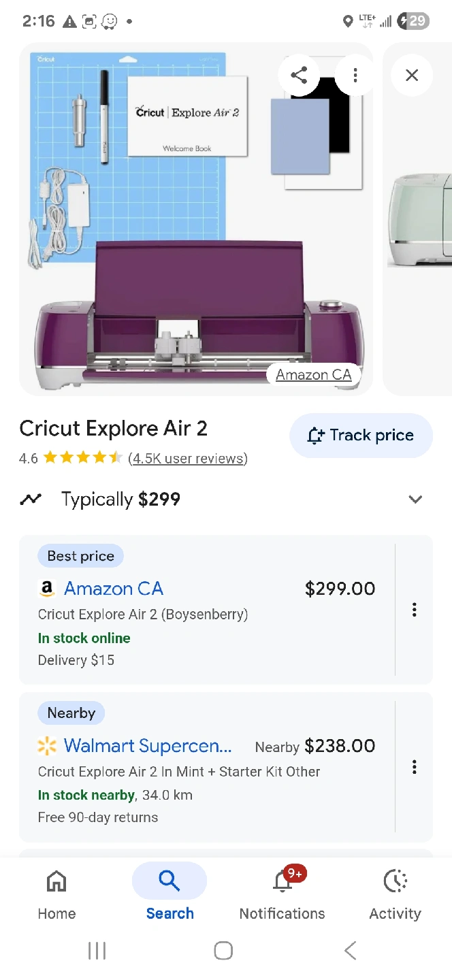452x980 pixels.
Task: Open the Amazon CA image source link
Action: [314, 374]
